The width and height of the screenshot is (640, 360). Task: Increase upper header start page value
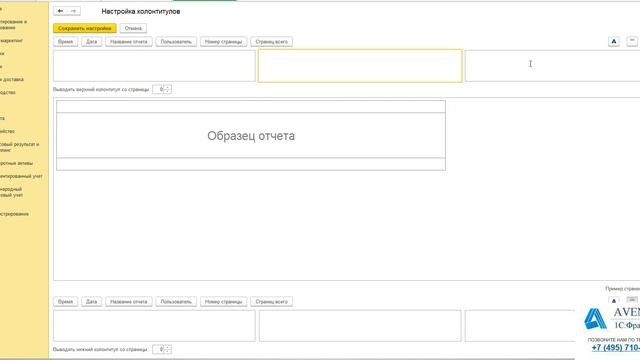pos(168,87)
